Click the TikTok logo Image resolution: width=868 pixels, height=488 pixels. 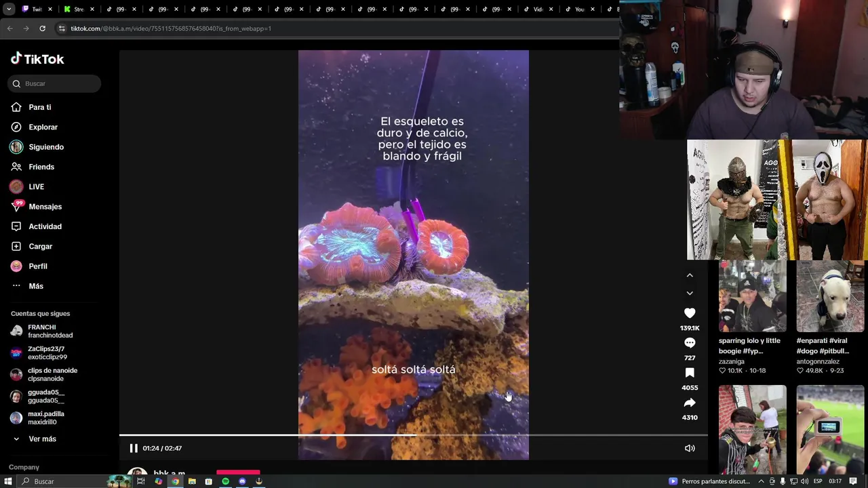click(x=37, y=59)
